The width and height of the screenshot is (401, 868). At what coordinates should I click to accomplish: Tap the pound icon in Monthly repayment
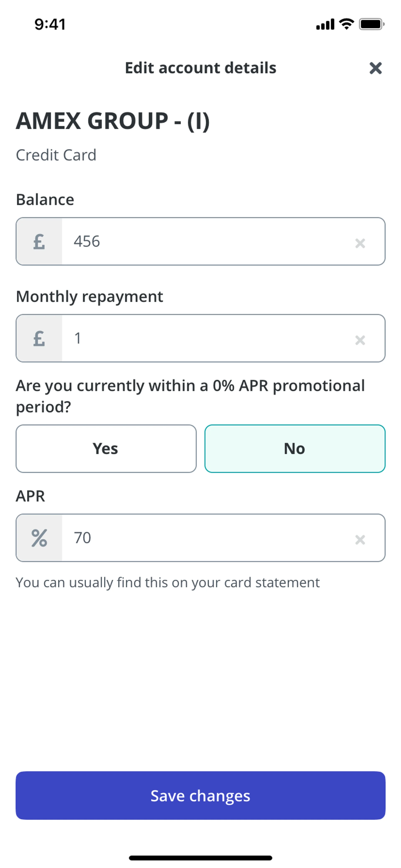(39, 339)
